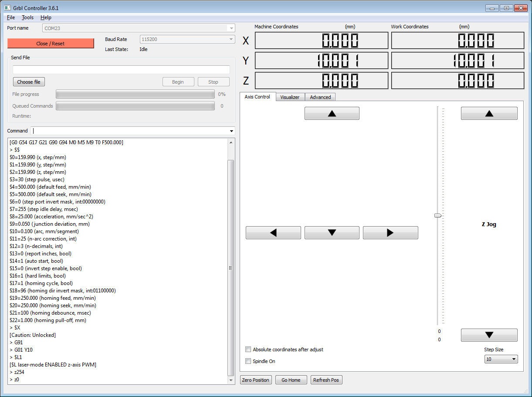Open the Baud Rate 115200 dropdown
The height and width of the screenshot is (397, 532).
pos(187,39)
